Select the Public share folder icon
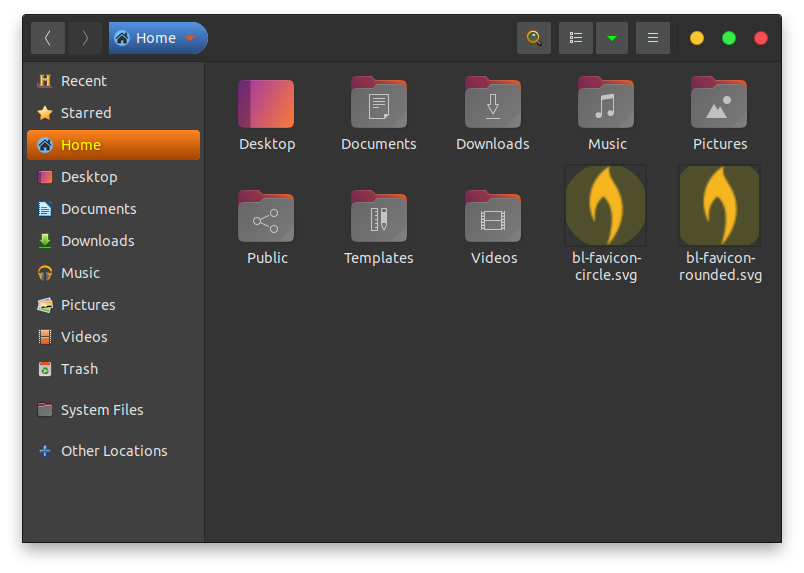Image resolution: width=804 pixels, height=573 pixels. [266, 216]
